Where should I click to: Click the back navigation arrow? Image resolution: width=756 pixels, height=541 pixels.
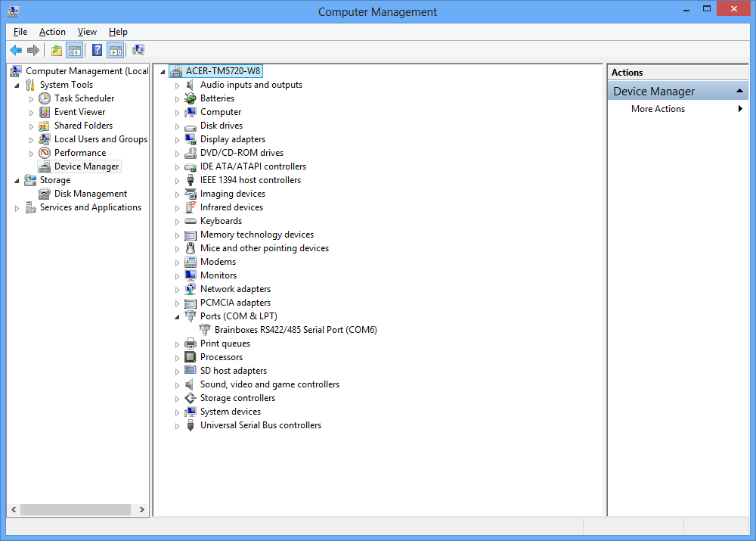(16, 50)
